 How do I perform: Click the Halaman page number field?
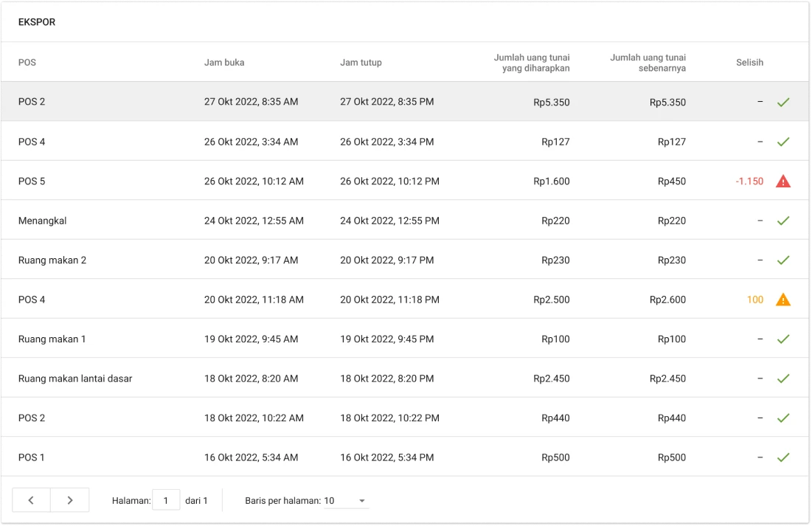(166, 500)
